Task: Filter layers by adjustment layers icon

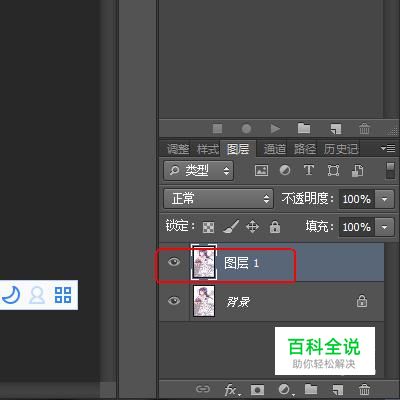Action: coord(285,171)
